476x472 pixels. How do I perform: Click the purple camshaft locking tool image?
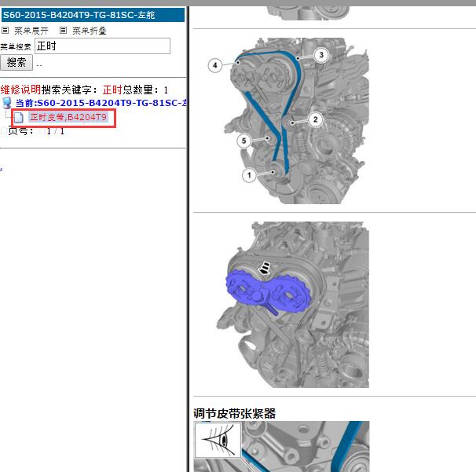267,293
